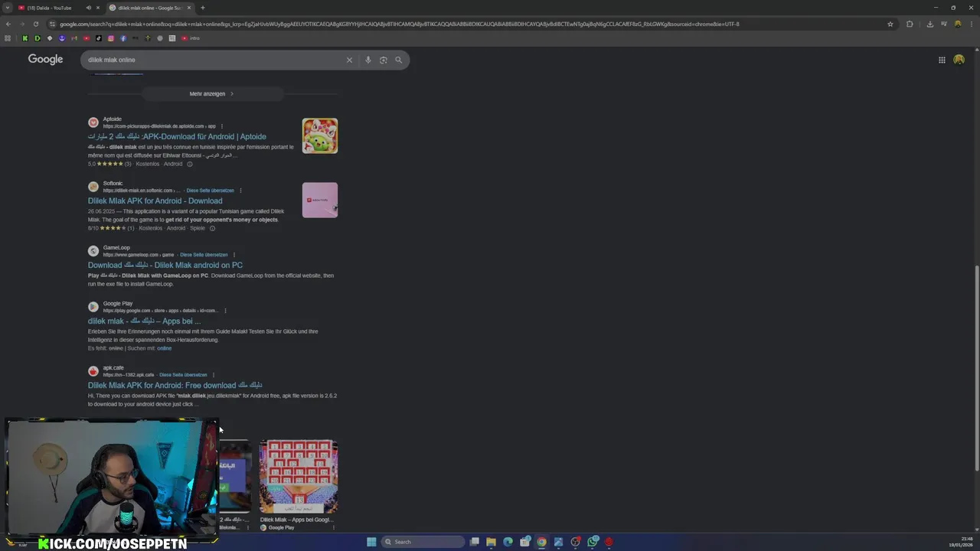980x551 pixels.
Task: Open Aptoide result three-dot options
Action: (x=222, y=126)
